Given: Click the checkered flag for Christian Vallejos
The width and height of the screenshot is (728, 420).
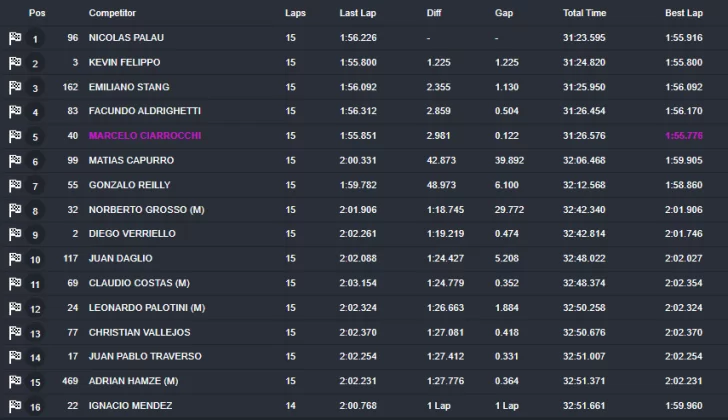Looking at the screenshot, I should pyautogui.click(x=15, y=332).
